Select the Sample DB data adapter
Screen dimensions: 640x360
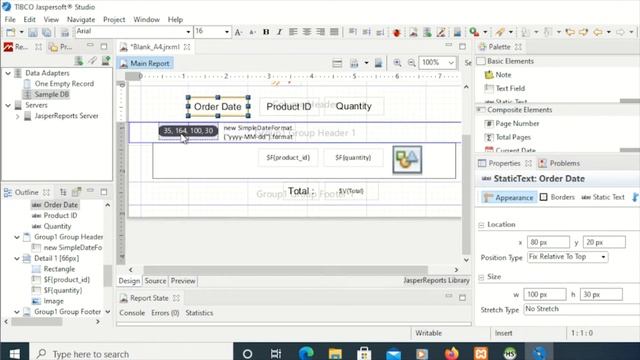pyautogui.click(x=51, y=94)
